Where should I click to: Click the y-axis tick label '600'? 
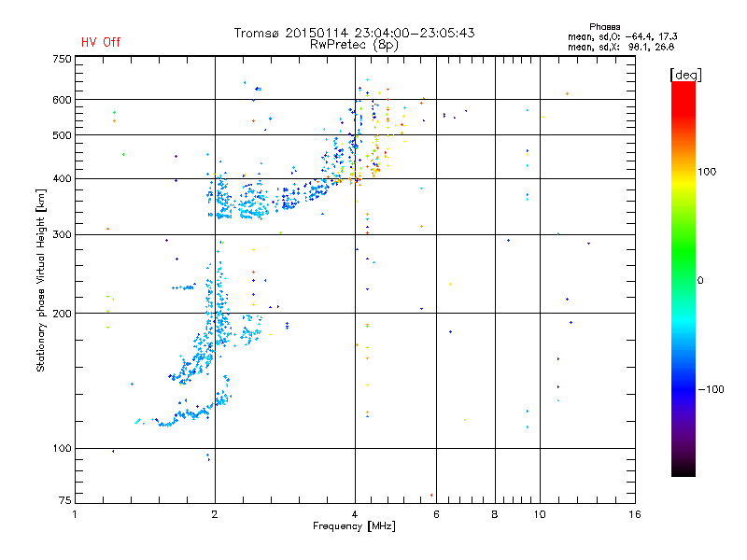pos(62,100)
